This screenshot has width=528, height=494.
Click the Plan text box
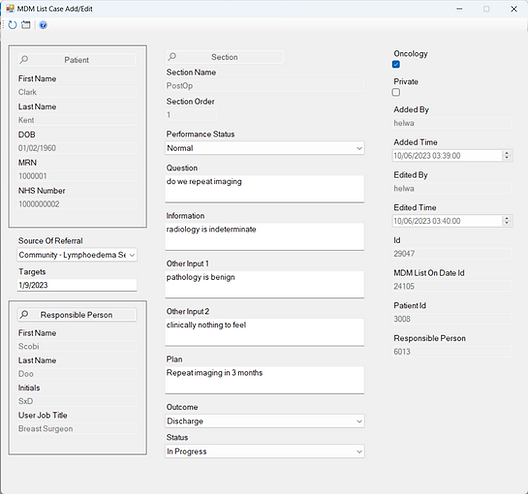click(x=265, y=380)
